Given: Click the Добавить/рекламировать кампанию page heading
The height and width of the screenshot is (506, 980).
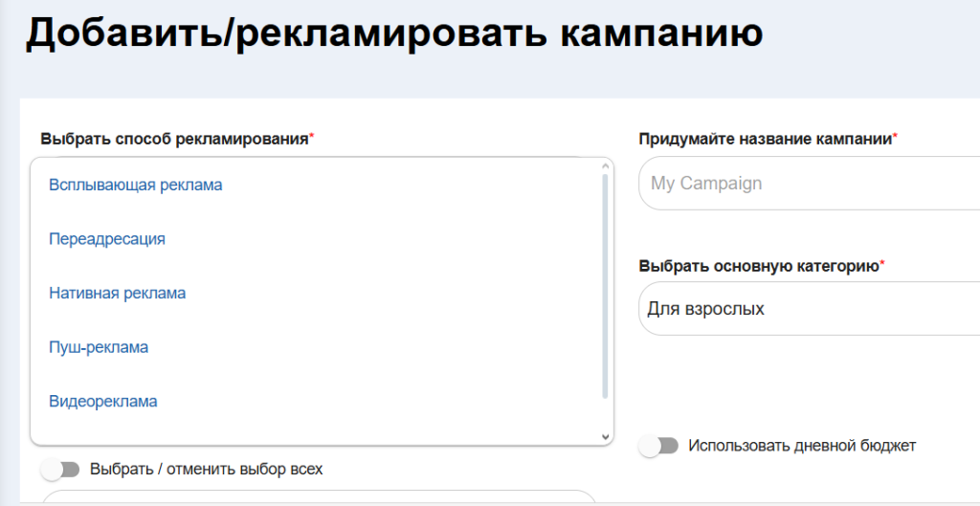Looking at the screenshot, I should 393,33.
